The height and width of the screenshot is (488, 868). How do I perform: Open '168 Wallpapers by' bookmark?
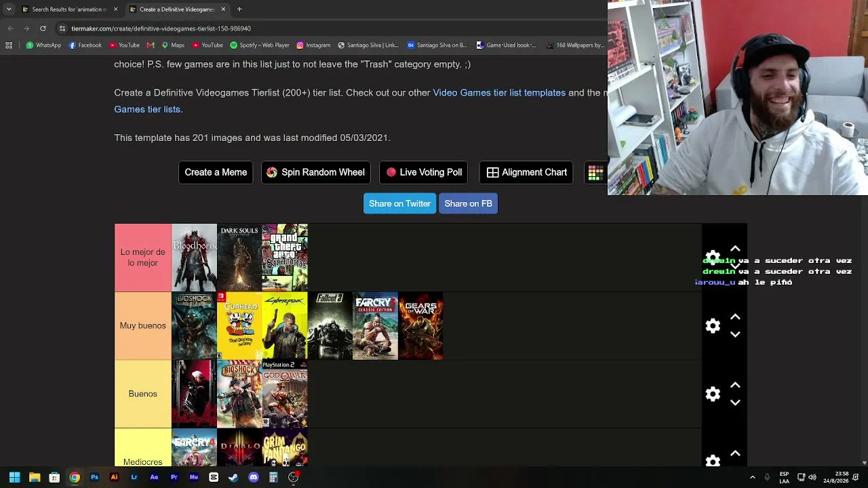pyautogui.click(x=574, y=45)
